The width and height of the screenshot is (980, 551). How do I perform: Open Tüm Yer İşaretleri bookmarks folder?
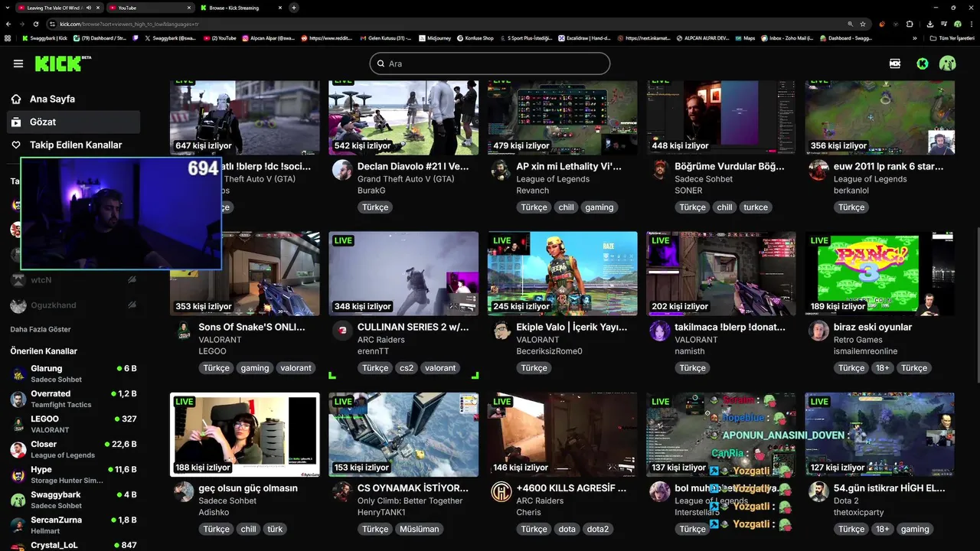(x=952, y=37)
